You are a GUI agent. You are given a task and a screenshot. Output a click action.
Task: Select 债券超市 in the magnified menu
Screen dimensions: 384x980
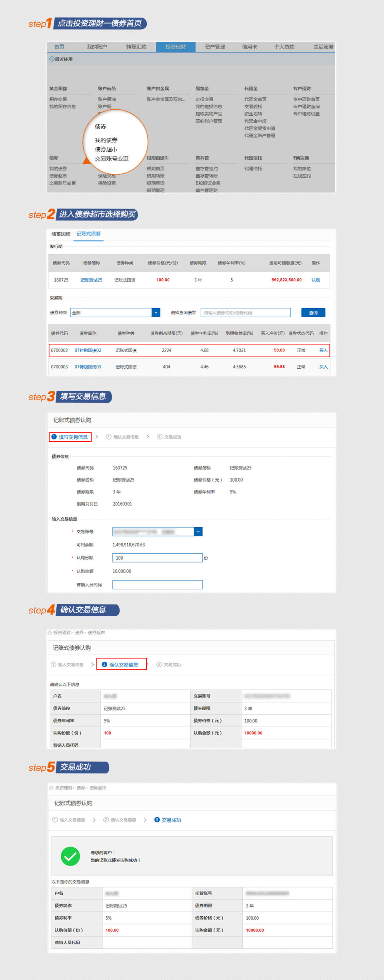(106, 149)
